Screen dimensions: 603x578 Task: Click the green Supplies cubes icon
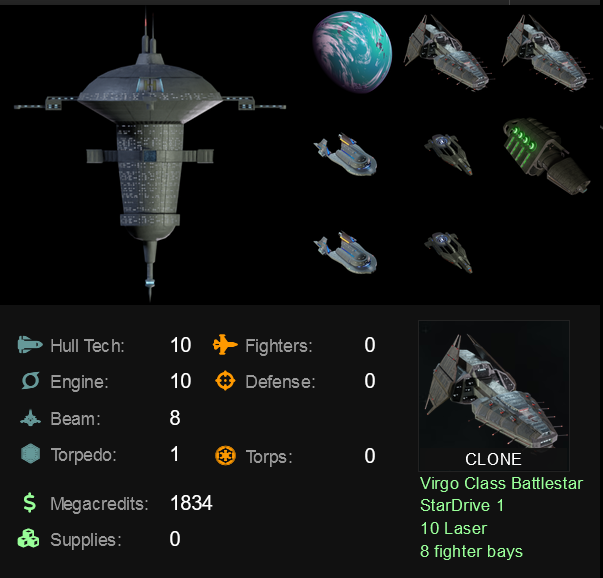[28, 538]
